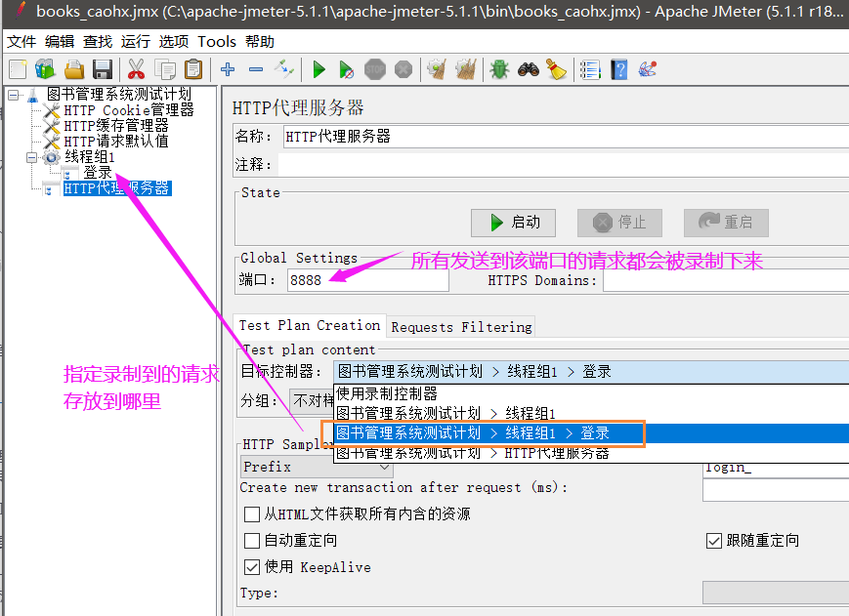The width and height of the screenshot is (849, 616).
Task: Open the Templates icon in toolbar
Action: (x=46, y=69)
